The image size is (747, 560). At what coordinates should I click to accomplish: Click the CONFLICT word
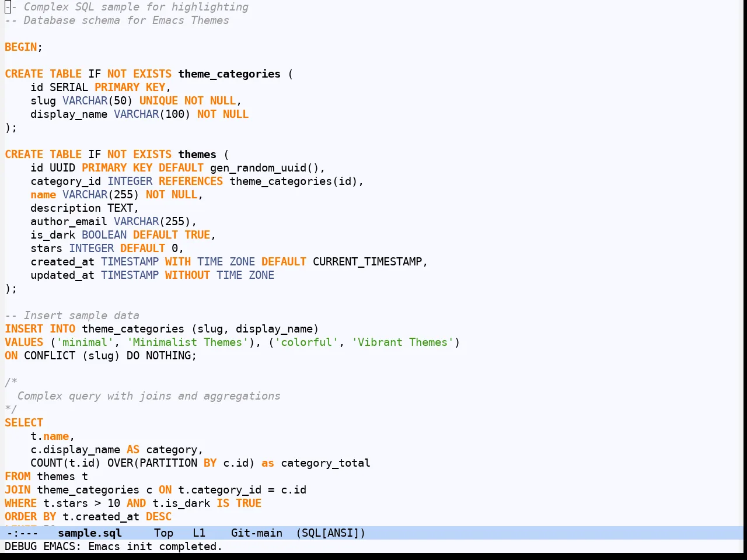pos(50,355)
